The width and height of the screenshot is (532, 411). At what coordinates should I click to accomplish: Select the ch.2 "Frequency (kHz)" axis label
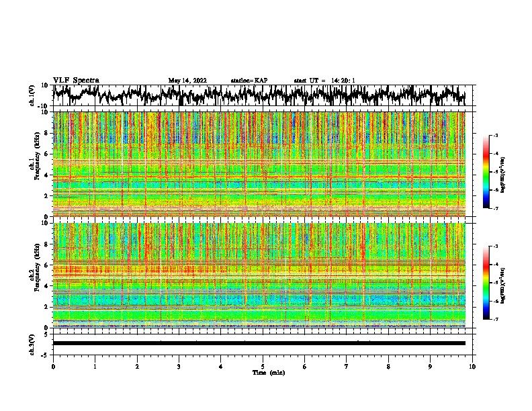[x=37, y=267]
